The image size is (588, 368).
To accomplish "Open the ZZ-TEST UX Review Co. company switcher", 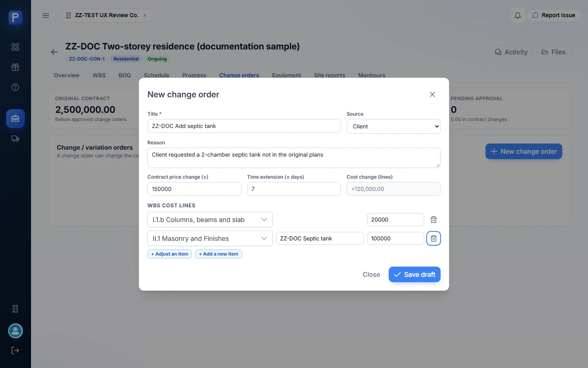I will (x=106, y=16).
